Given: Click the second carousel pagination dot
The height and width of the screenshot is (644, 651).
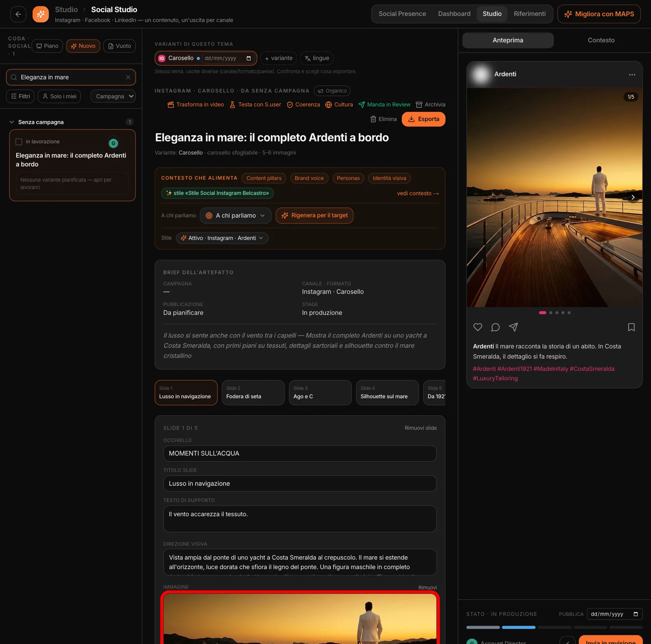Looking at the screenshot, I should [551, 313].
